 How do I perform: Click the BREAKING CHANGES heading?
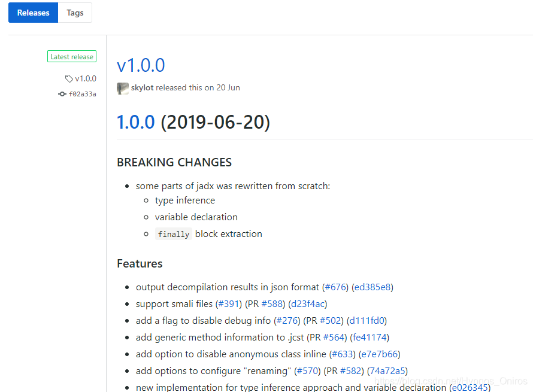click(x=174, y=162)
